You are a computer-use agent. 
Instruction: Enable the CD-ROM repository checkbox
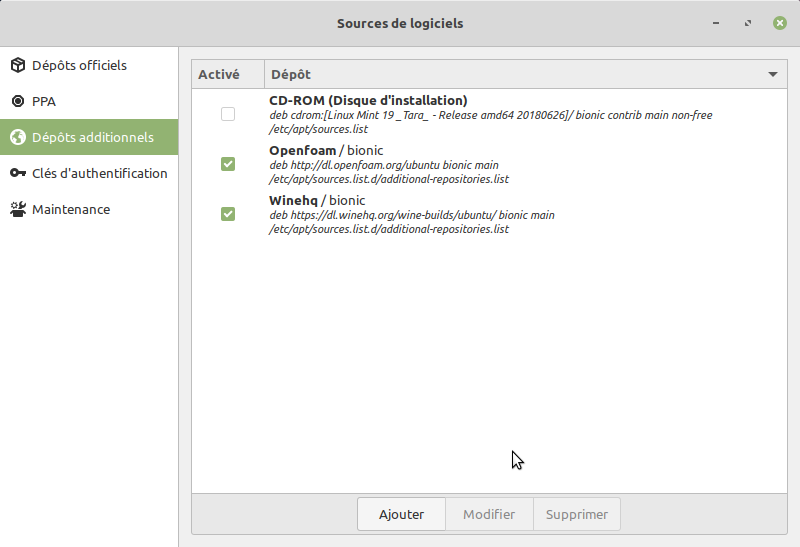[x=228, y=115]
